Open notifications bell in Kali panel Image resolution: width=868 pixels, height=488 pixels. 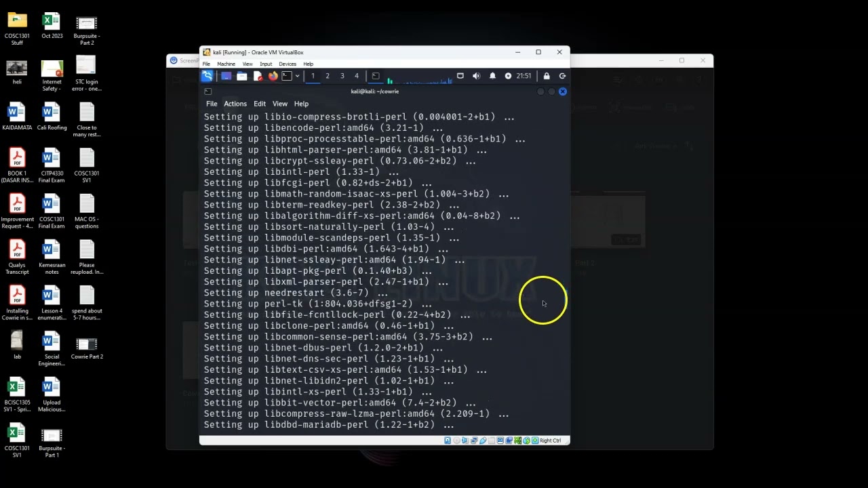coord(492,76)
